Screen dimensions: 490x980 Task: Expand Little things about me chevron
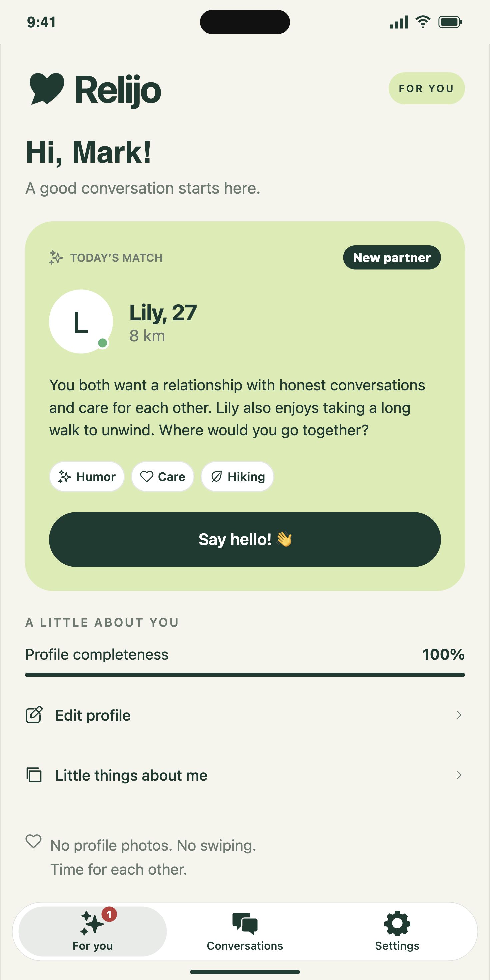pyautogui.click(x=459, y=775)
